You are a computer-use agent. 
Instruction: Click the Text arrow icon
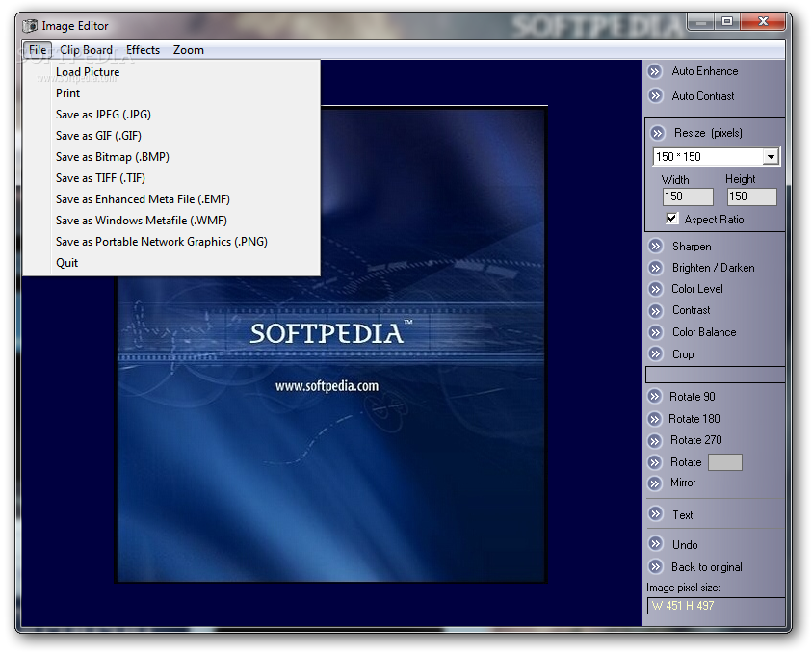656,513
